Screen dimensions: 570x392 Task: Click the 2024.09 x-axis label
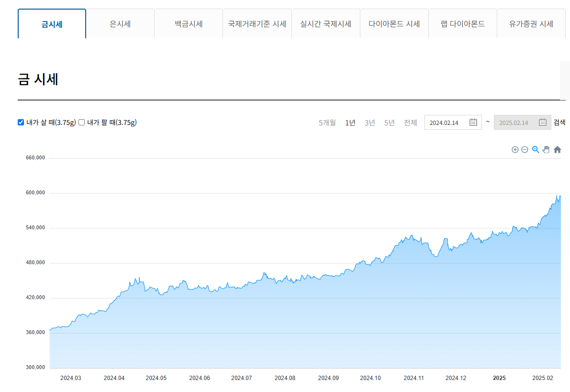(328, 378)
